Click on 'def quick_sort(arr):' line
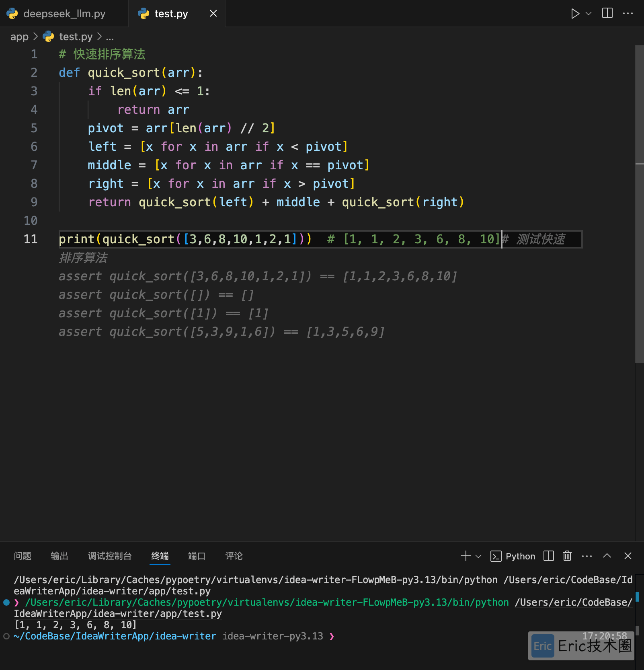This screenshot has height=670, width=644. [x=131, y=73]
